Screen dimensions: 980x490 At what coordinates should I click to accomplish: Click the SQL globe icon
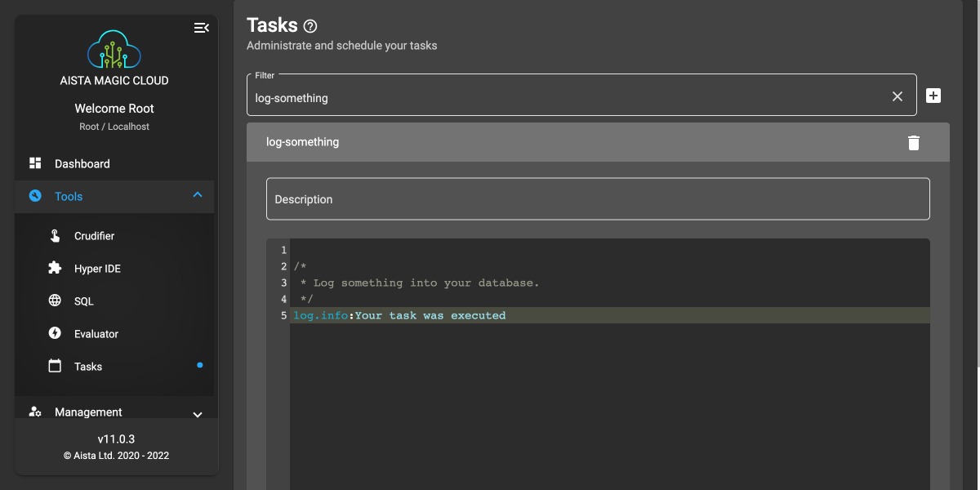55,301
